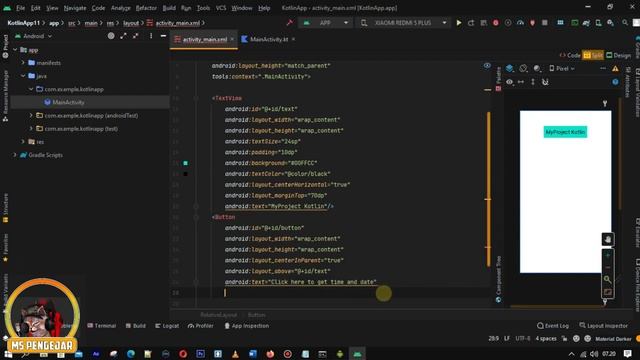Open the XIAOMI REDMI 5 PLUS device dropdown
The width and height of the screenshot is (640, 360).
coord(403,23)
